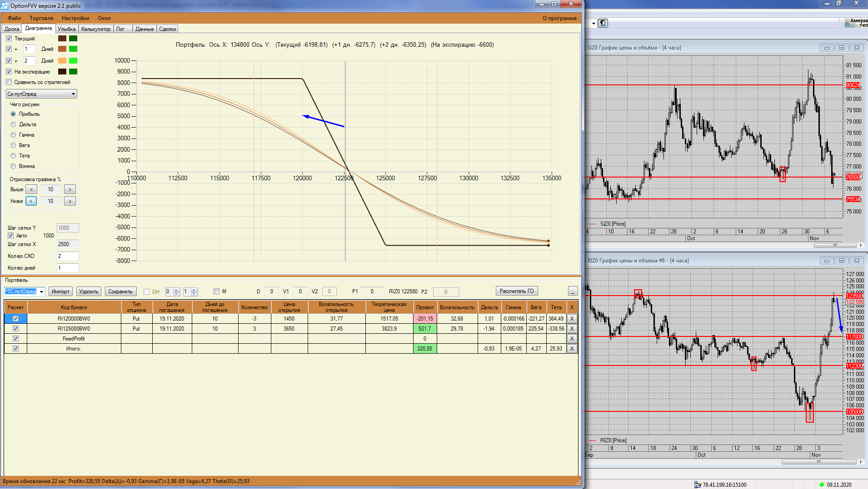Click the first DH stepper arrows
This screenshot has height=489, width=868.
[176, 291]
